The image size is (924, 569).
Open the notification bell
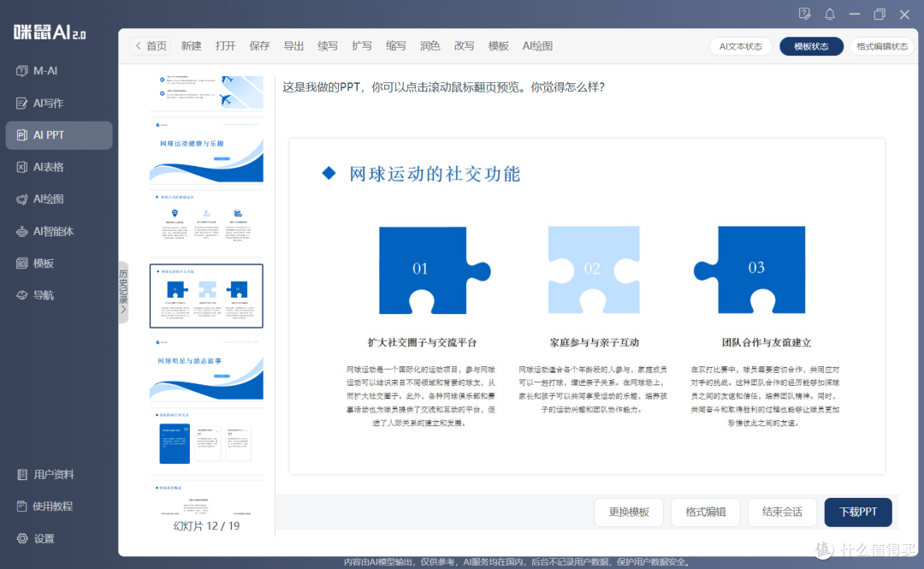click(830, 15)
